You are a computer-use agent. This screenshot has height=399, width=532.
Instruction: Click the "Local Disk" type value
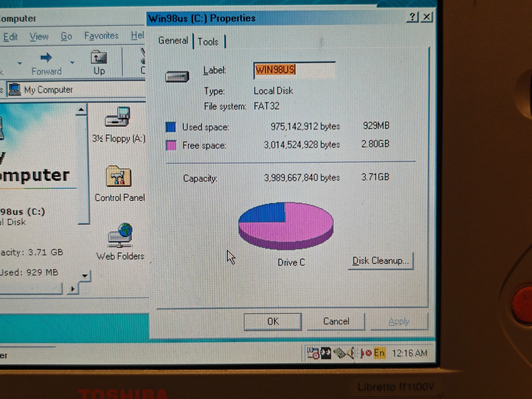click(x=273, y=91)
